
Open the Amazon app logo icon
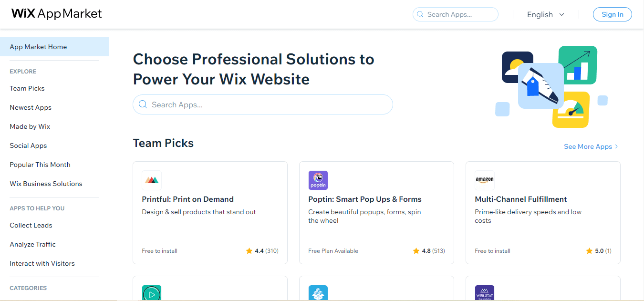tap(485, 180)
